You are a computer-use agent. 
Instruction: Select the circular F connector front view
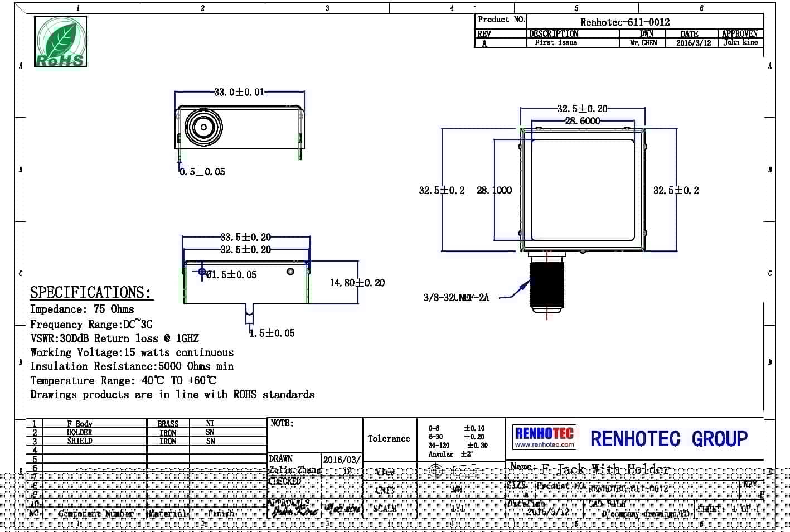203,127
